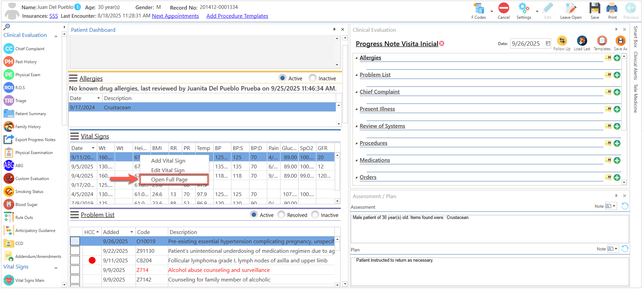Open Smoking Status sidebar item
This screenshot has height=289, width=644.
[x=24, y=192]
